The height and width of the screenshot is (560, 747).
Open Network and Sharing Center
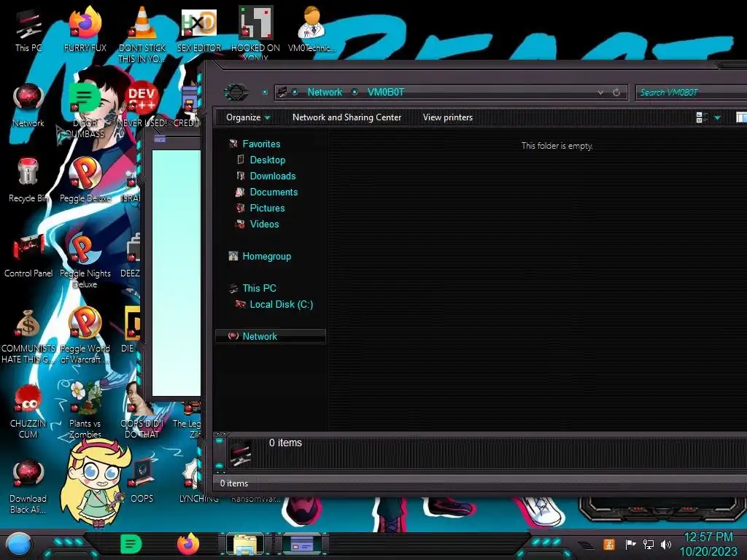[347, 117]
